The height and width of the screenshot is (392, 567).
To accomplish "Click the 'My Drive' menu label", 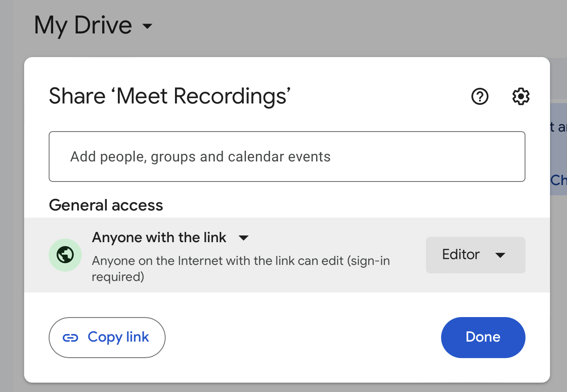I will (83, 25).
